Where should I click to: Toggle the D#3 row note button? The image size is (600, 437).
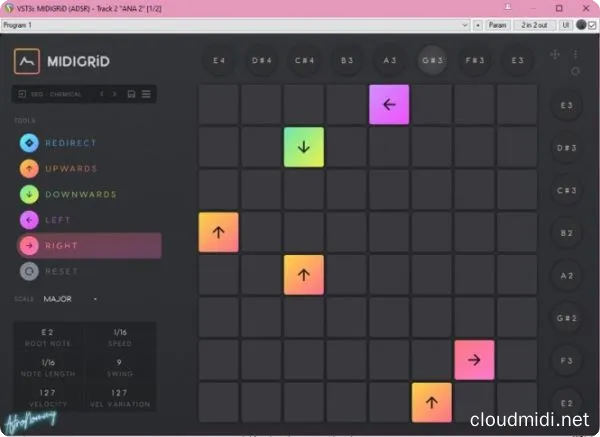pyautogui.click(x=568, y=148)
